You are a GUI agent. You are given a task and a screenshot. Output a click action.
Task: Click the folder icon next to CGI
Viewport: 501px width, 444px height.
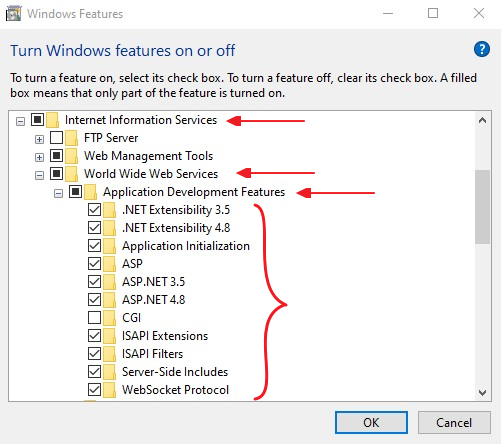pos(110,318)
